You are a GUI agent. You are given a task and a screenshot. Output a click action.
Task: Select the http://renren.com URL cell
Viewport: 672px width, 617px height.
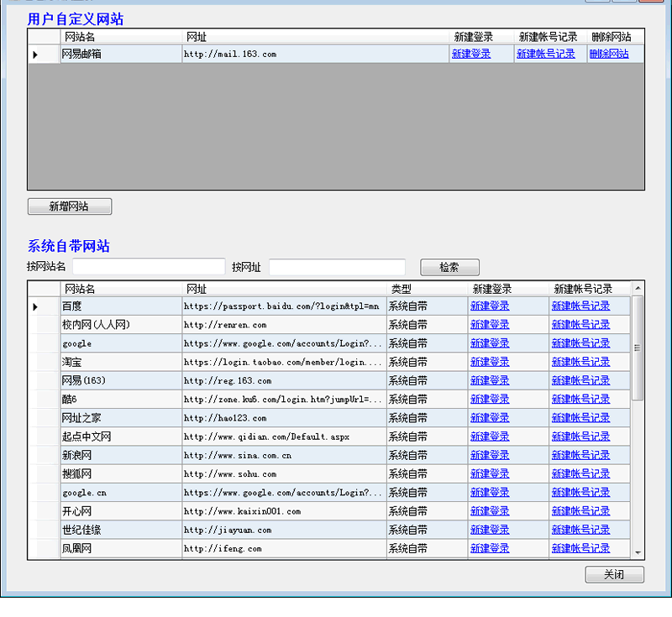(x=284, y=325)
